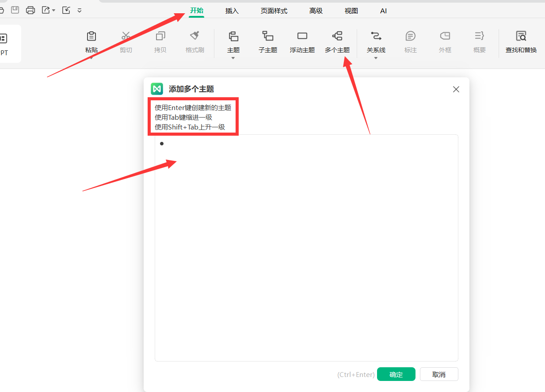Open the customize quick access dropdown

(80, 10)
